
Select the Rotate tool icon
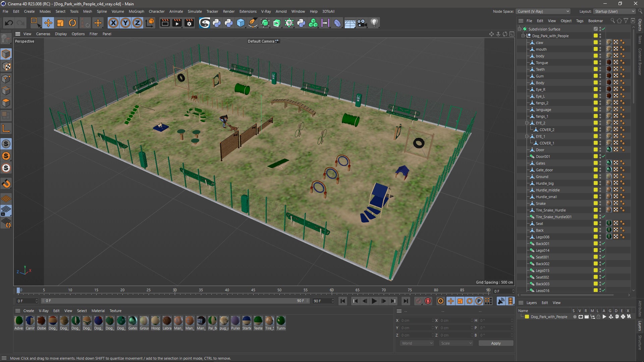[x=72, y=23]
